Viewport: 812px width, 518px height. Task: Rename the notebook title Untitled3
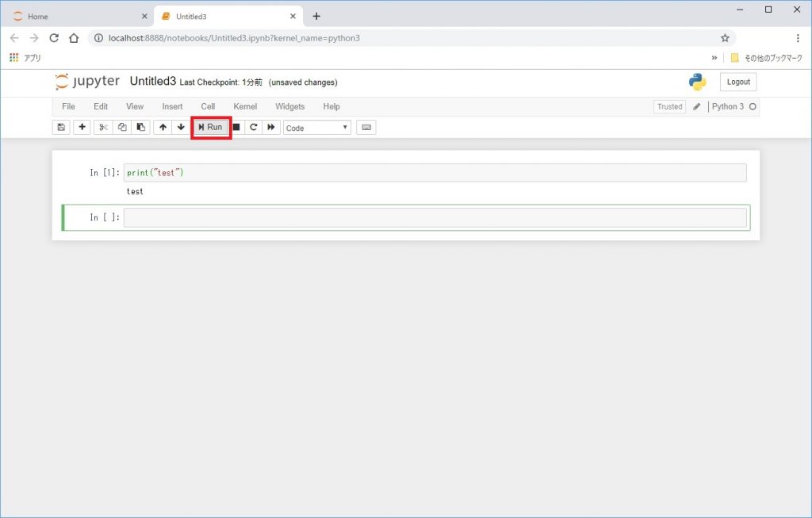[x=153, y=82]
